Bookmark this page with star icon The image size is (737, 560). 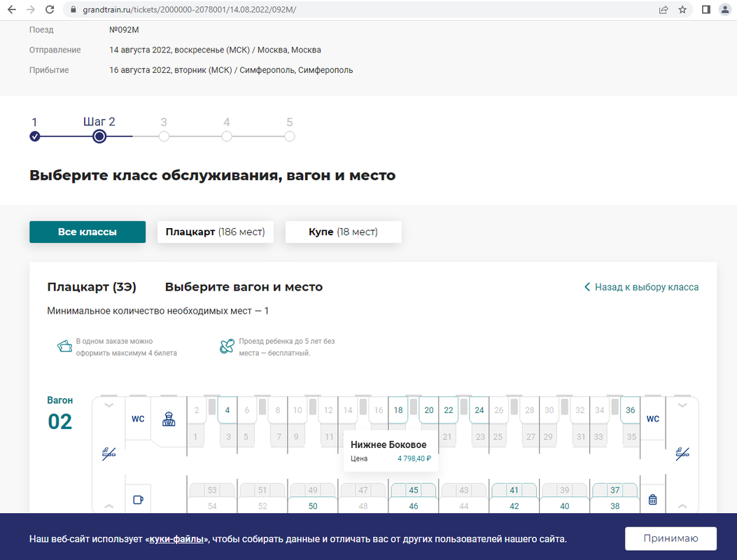pyautogui.click(x=682, y=9)
